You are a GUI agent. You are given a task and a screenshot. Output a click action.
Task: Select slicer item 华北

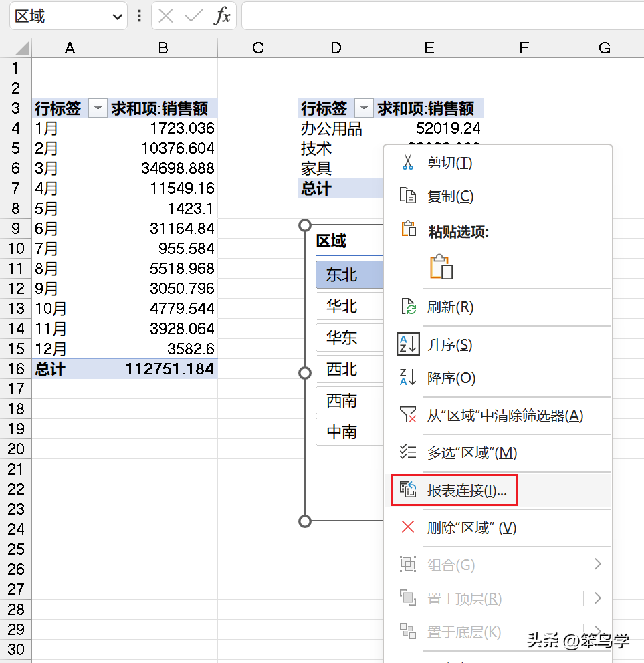349,306
